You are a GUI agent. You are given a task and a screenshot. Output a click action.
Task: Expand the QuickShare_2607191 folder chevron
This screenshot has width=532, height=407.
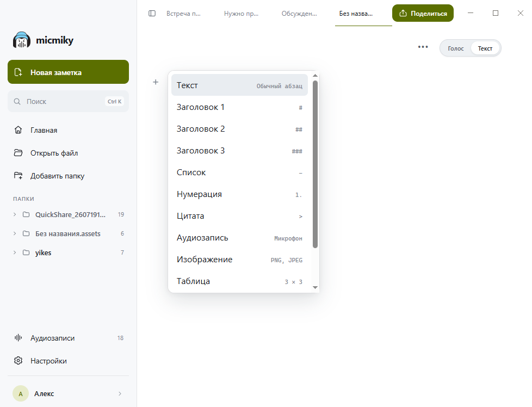point(15,214)
